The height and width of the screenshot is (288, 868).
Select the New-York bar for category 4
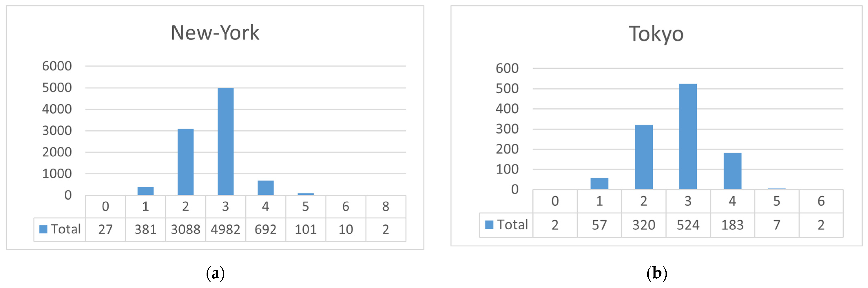click(x=265, y=188)
